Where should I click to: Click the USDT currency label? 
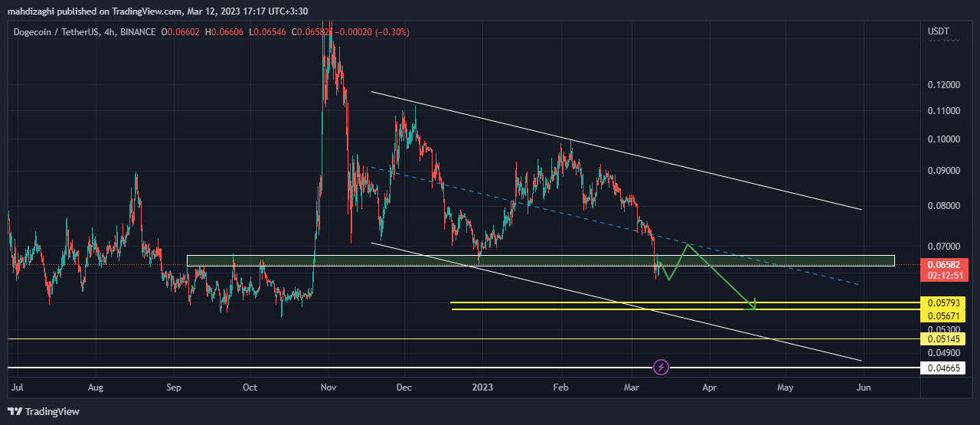[938, 31]
